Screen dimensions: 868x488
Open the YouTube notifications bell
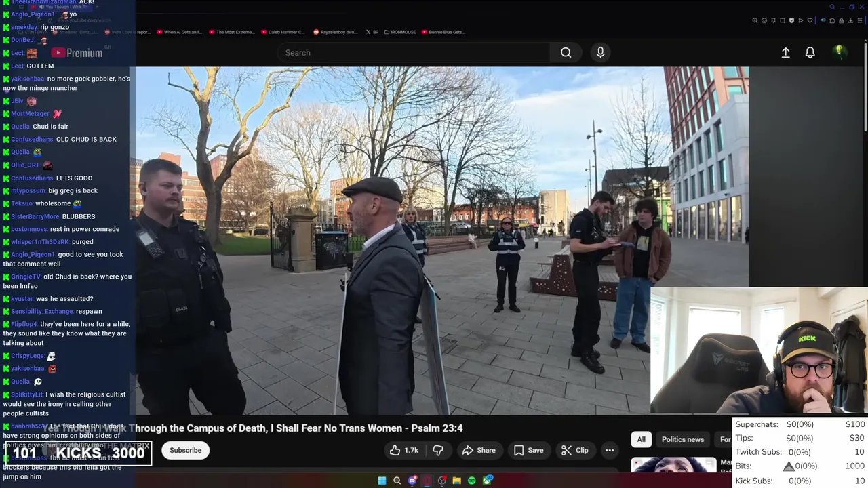click(810, 53)
